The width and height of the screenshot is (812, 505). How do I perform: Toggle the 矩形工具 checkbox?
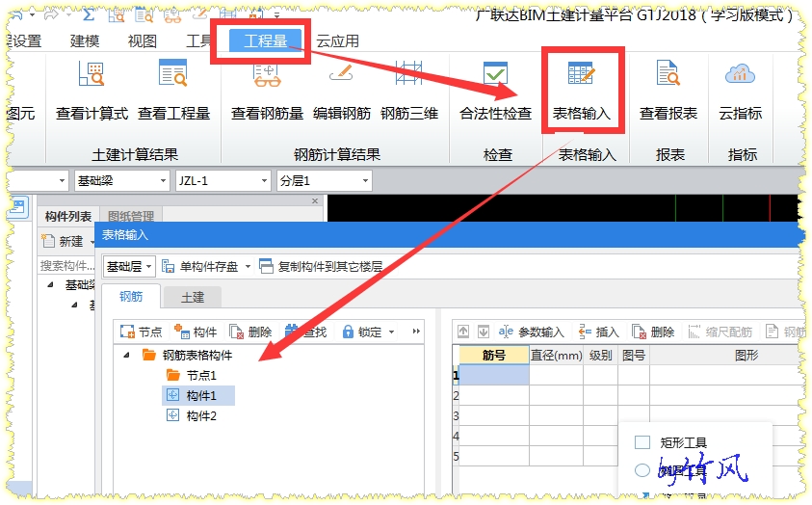click(x=642, y=442)
